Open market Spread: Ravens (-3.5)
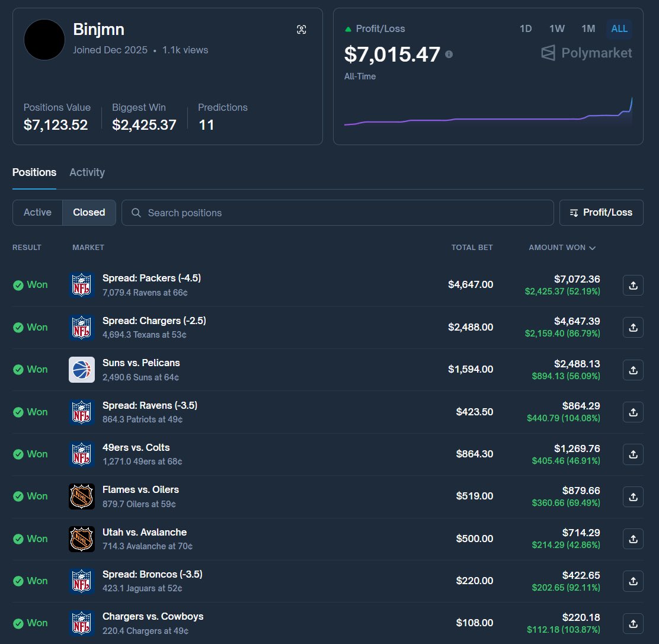 coord(150,405)
